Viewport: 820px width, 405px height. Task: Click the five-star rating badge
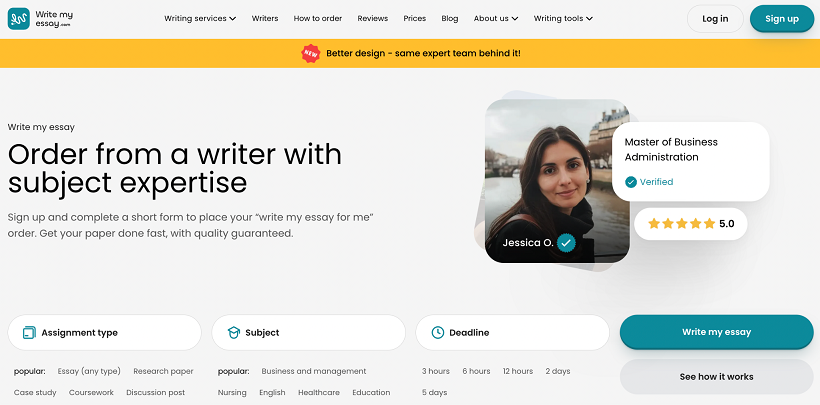point(691,224)
